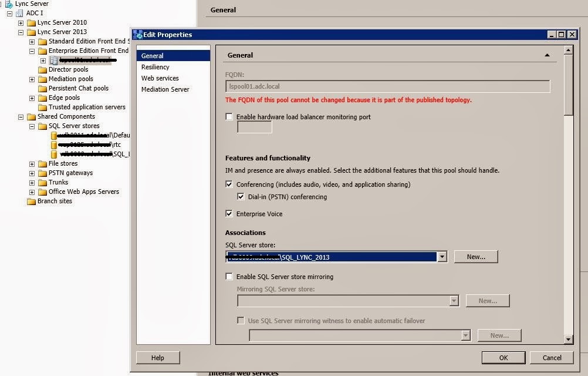Viewport: 588px width, 376px height.
Task: Expand the File stores node
Action: point(32,164)
